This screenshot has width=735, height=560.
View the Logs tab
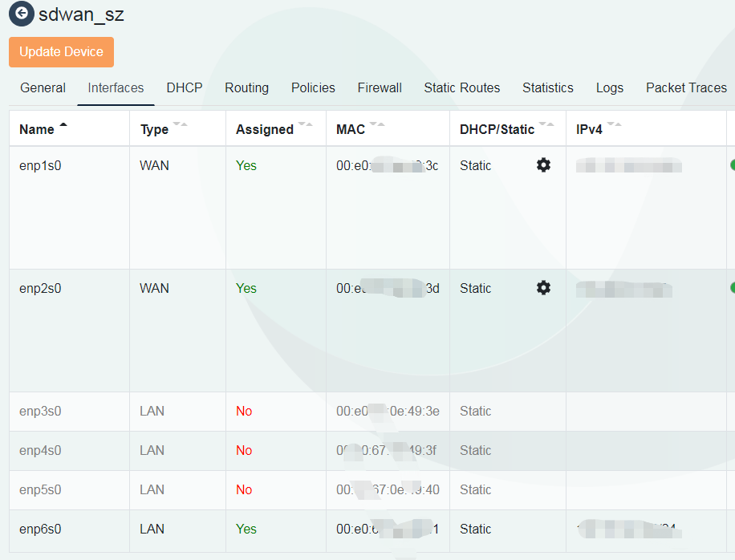click(610, 88)
